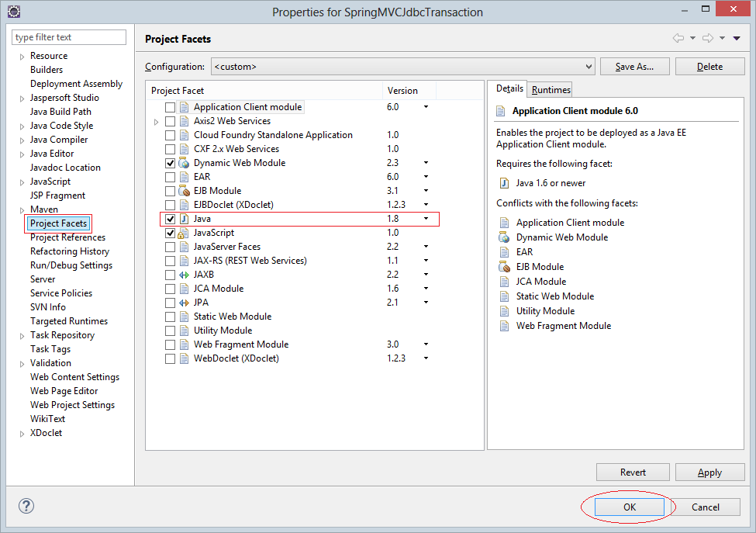Click the Delete configuration button
Screen dimensions: 756x533
709,67
